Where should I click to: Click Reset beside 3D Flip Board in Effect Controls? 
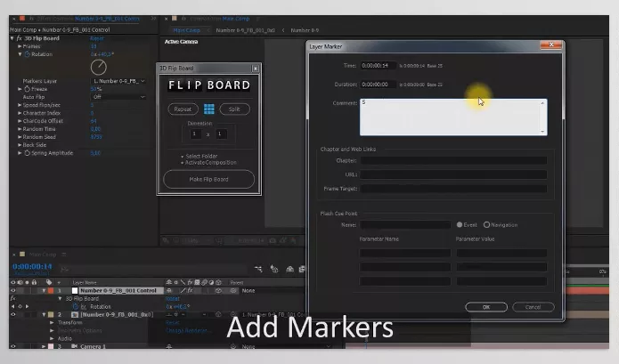pos(97,38)
